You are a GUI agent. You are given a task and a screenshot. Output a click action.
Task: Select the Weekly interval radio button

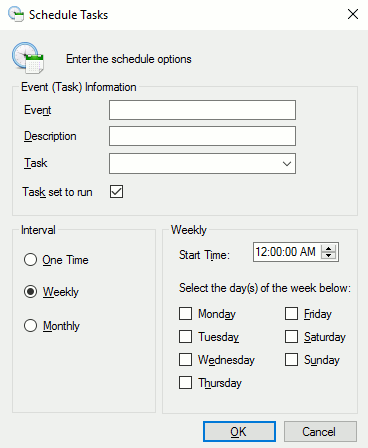pyautogui.click(x=30, y=292)
